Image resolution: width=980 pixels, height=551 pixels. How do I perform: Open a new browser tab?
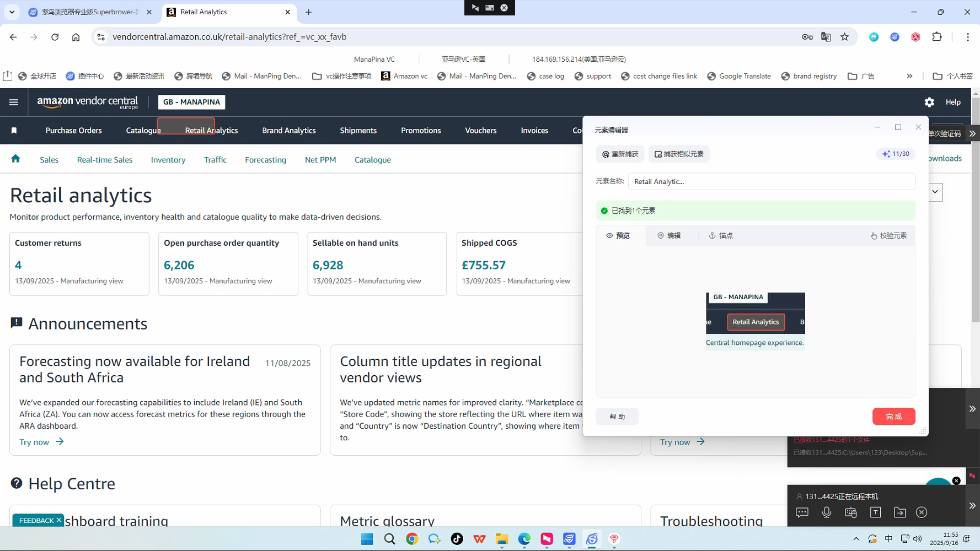(x=308, y=12)
